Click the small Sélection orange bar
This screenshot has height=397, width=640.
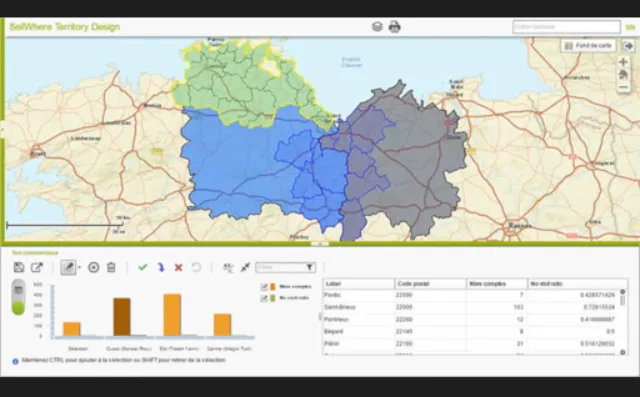click(x=71, y=329)
